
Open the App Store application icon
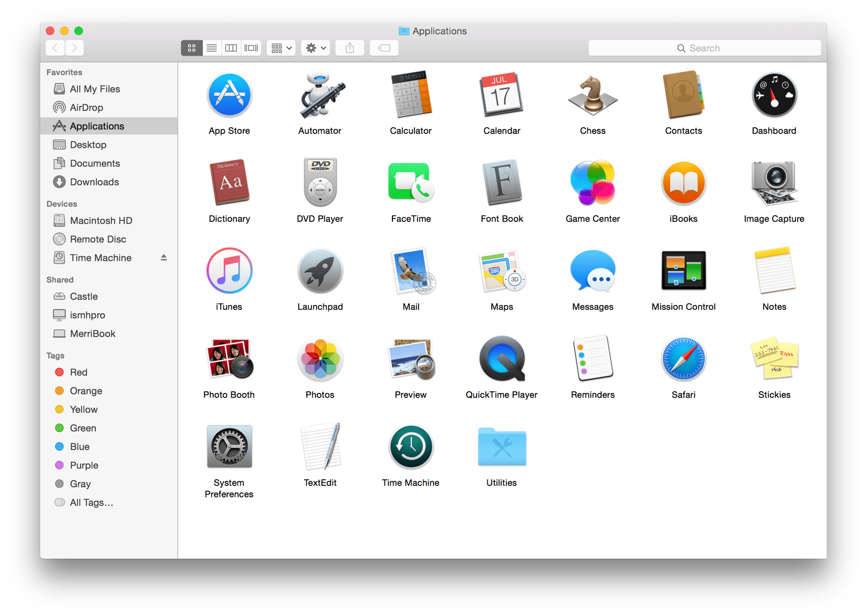pyautogui.click(x=229, y=95)
